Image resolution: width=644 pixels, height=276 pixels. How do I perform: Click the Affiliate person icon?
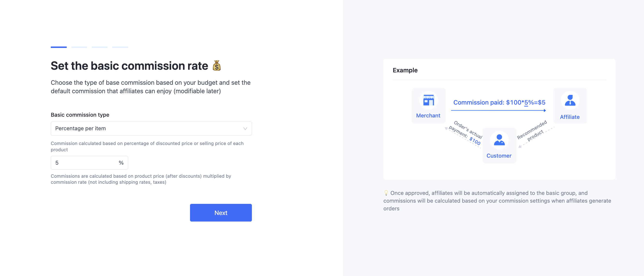[x=570, y=100]
